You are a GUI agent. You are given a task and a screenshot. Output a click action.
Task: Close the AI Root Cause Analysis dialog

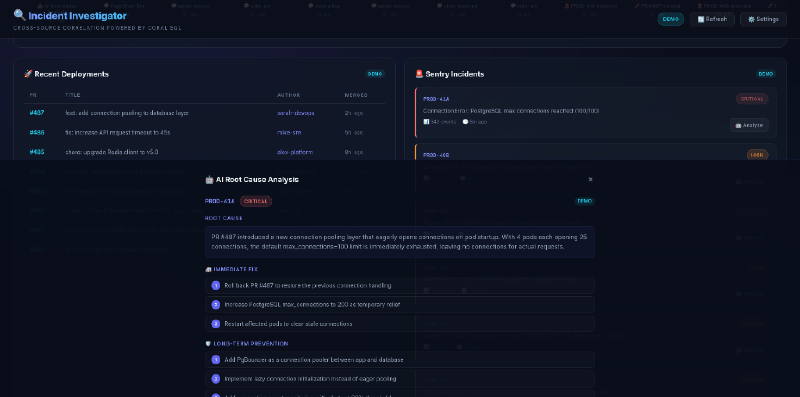pyautogui.click(x=590, y=180)
